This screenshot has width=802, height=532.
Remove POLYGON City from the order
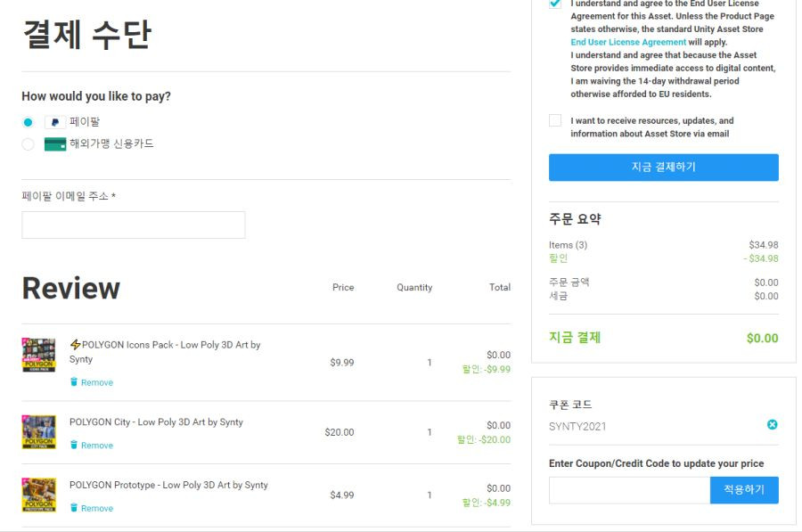coord(97,446)
